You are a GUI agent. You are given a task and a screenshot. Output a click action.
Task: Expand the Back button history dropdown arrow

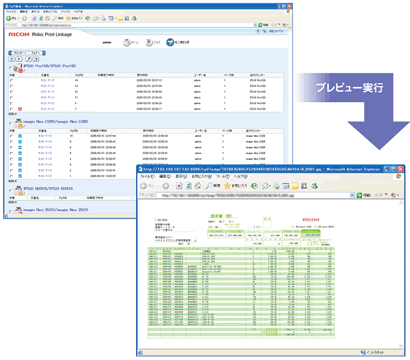pos(158,186)
